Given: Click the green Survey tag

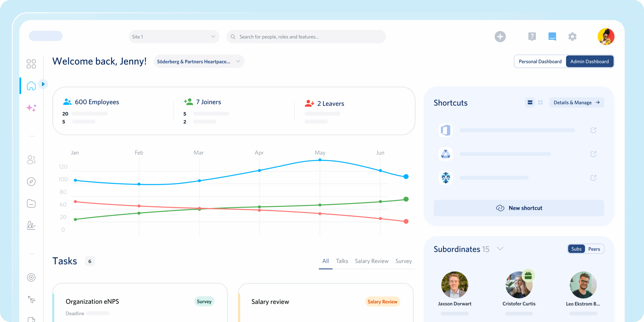Looking at the screenshot, I should [204, 302].
